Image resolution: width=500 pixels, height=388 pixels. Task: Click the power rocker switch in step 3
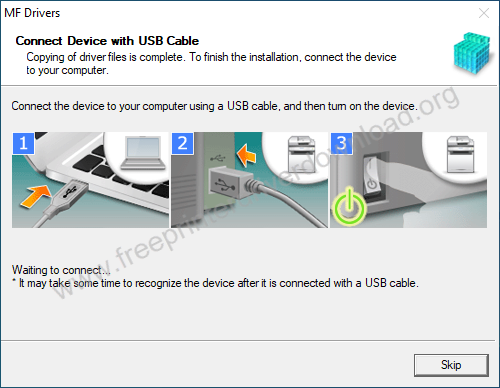[x=371, y=176]
